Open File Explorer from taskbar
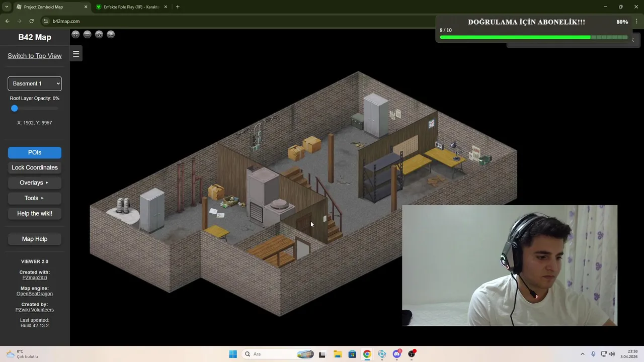The height and width of the screenshot is (362, 644). pos(337,354)
